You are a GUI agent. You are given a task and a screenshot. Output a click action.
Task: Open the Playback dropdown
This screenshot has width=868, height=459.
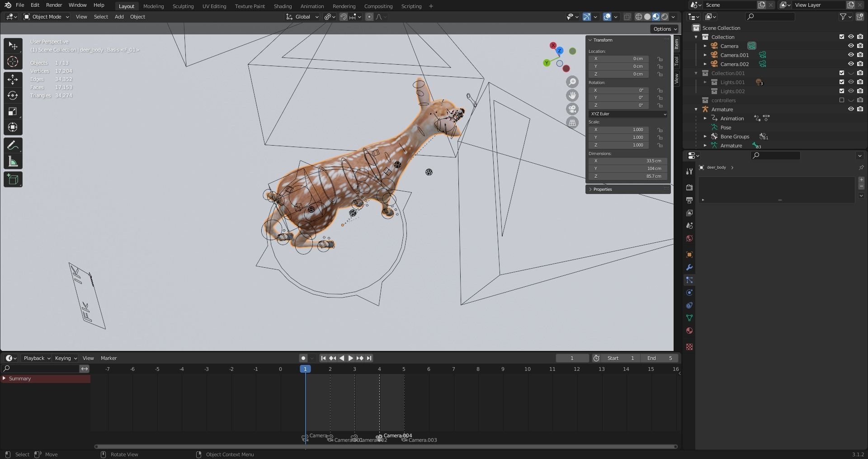point(37,358)
